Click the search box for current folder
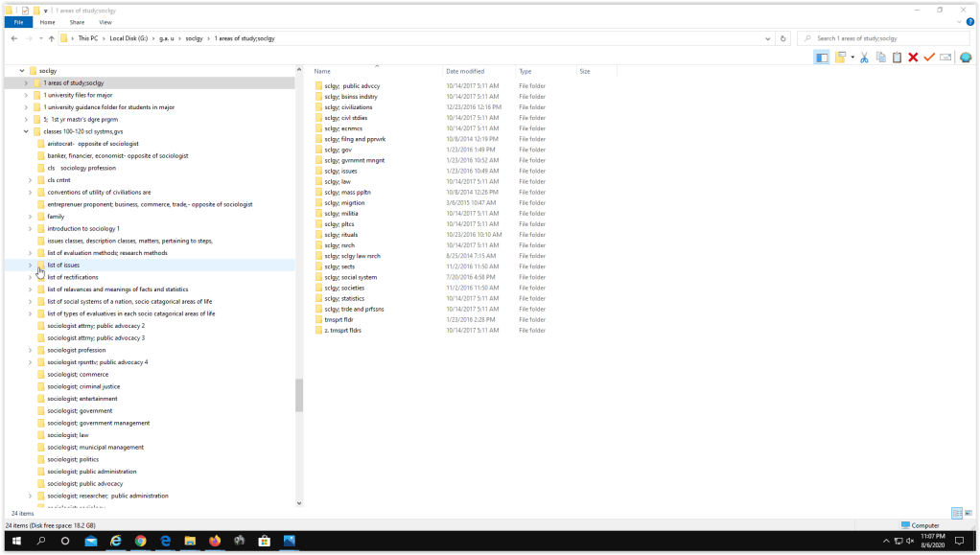Screen dimensions: 980x555 [882, 38]
